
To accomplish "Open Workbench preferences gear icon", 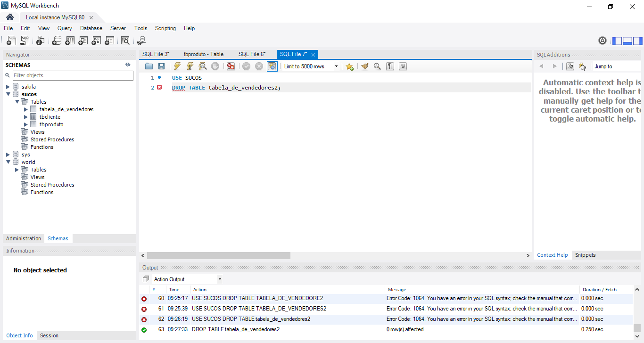I will pyautogui.click(x=603, y=41).
